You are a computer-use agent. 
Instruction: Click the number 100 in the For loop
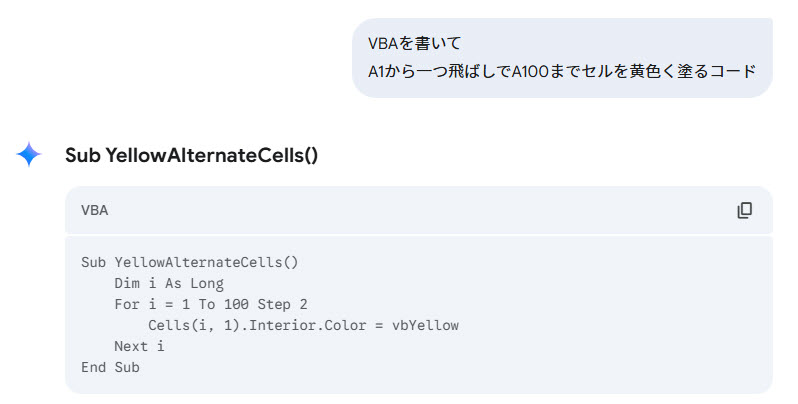coord(236,305)
